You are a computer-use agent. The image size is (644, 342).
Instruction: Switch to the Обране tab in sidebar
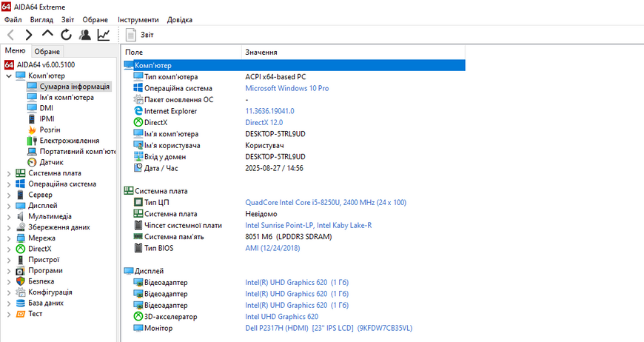(x=47, y=52)
